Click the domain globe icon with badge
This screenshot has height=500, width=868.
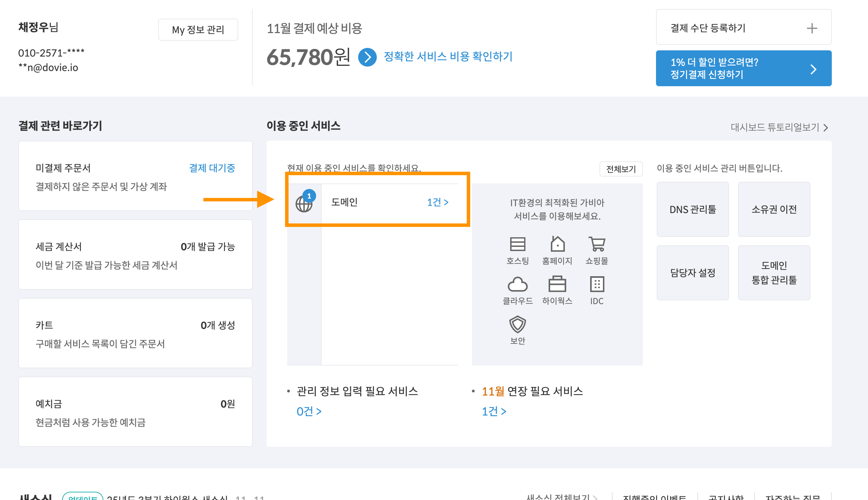[x=304, y=203]
